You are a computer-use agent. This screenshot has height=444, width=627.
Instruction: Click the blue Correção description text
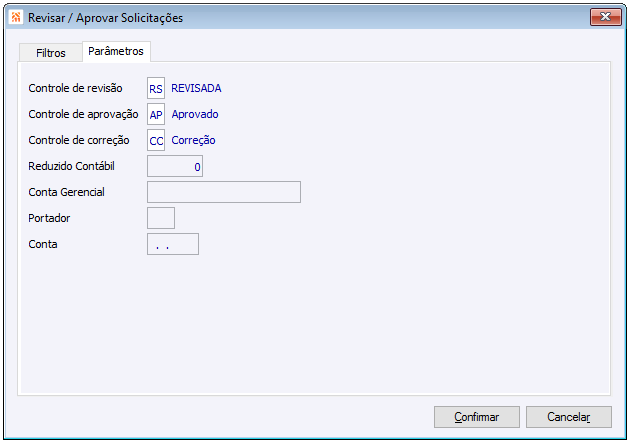coord(194,140)
